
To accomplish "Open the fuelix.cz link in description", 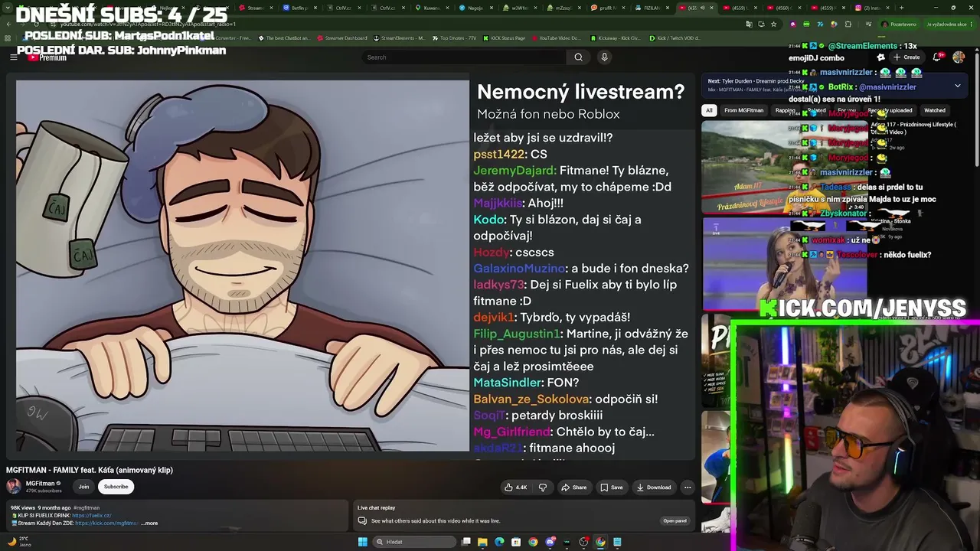I will [91, 516].
